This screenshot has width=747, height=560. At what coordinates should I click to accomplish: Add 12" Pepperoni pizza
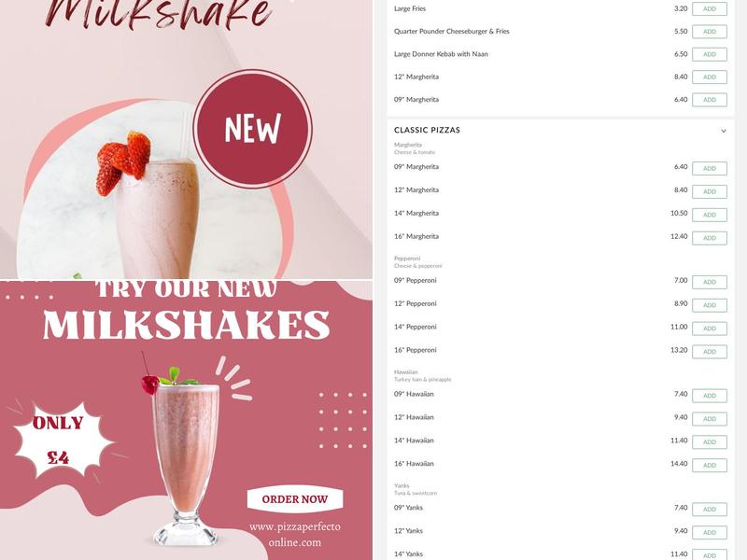click(710, 305)
